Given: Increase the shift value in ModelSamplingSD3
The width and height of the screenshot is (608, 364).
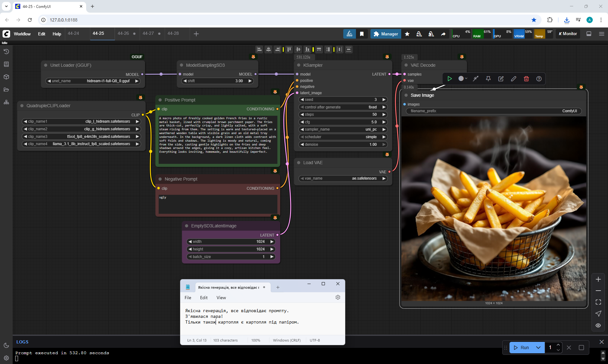Looking at the screenshot, I should [x=250, y=81].
